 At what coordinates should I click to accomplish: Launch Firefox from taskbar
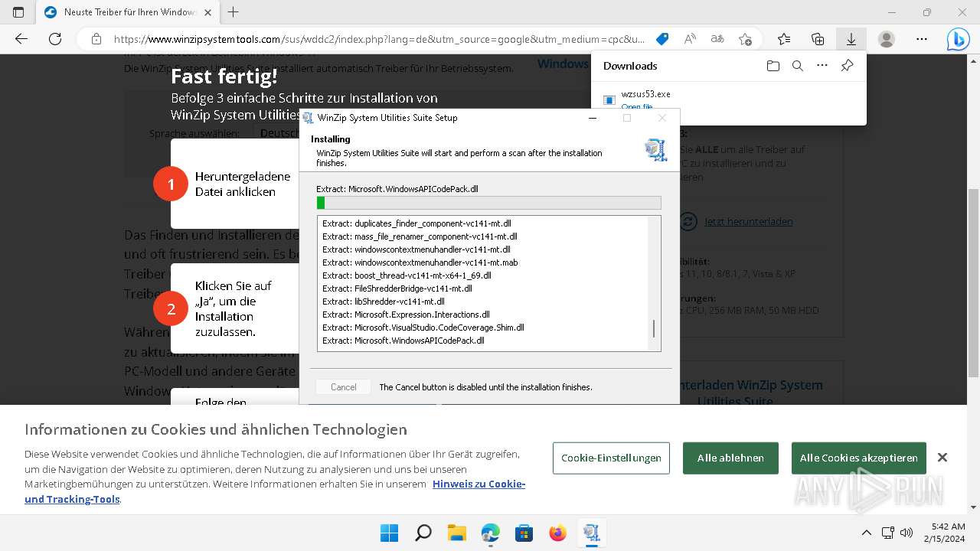tap(557, 533)
